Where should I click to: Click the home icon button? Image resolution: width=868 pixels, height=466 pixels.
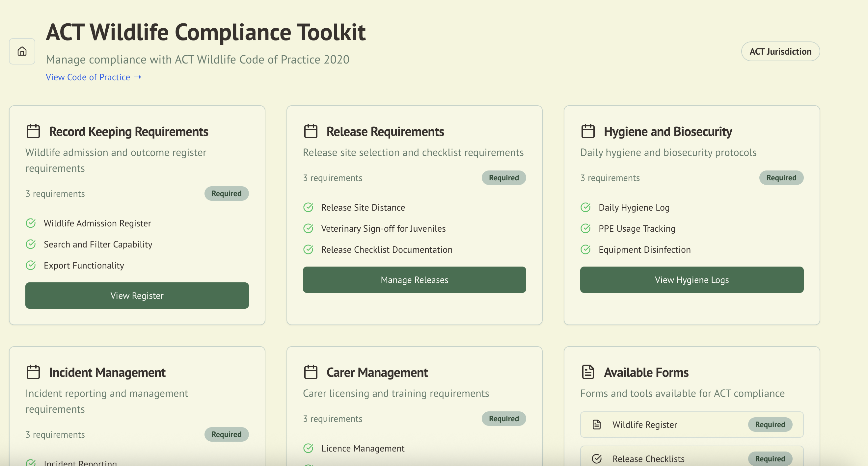[22, 51]
